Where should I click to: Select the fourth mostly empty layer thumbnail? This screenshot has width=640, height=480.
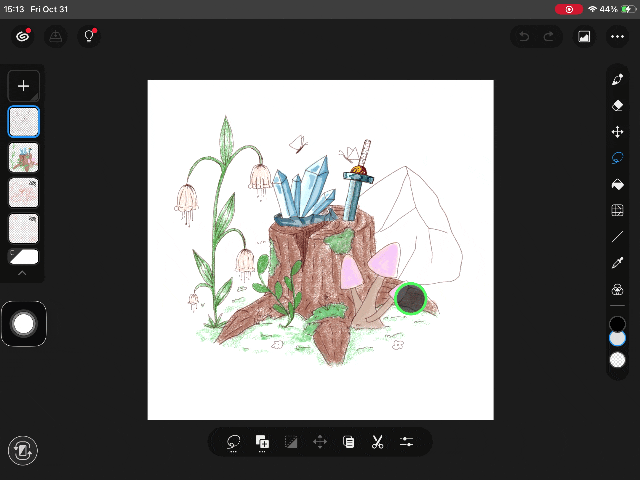[24, 229]
